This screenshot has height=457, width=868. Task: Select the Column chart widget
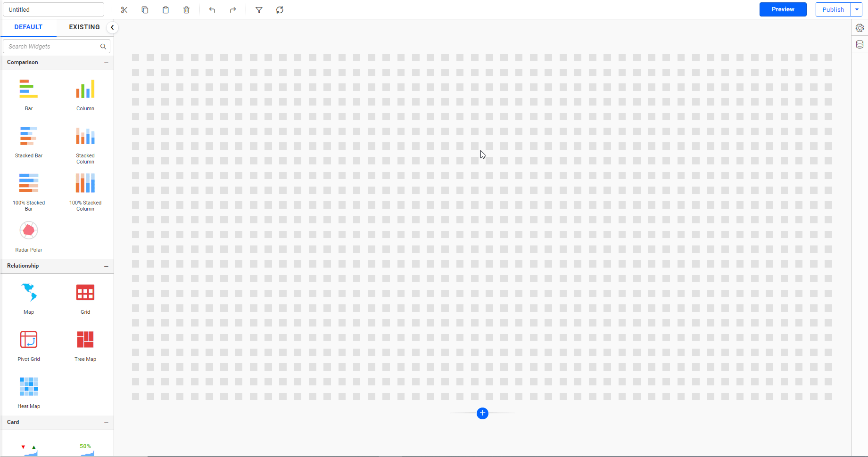coord(85,94)
